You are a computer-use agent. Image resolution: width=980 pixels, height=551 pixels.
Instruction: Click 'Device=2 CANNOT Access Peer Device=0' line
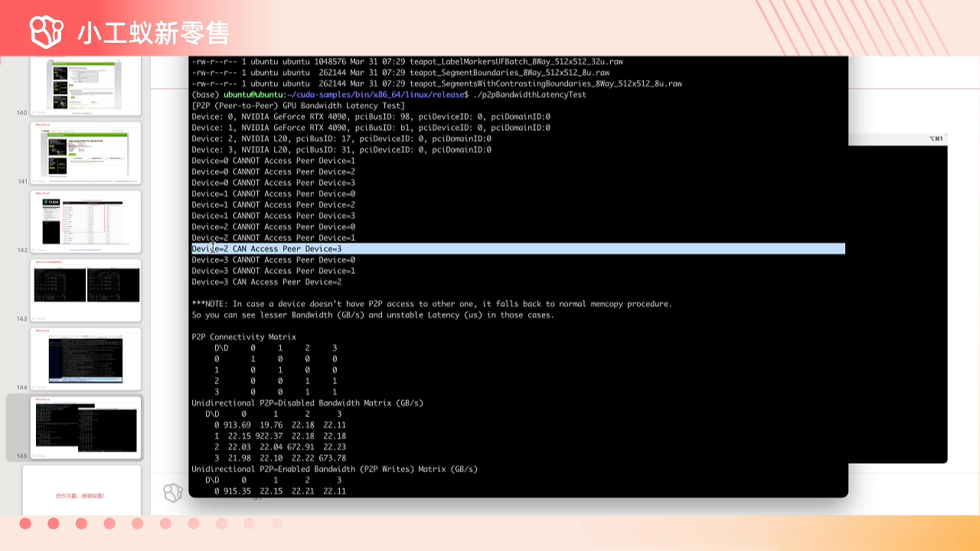pyautogui.click(x=273, y=227)
